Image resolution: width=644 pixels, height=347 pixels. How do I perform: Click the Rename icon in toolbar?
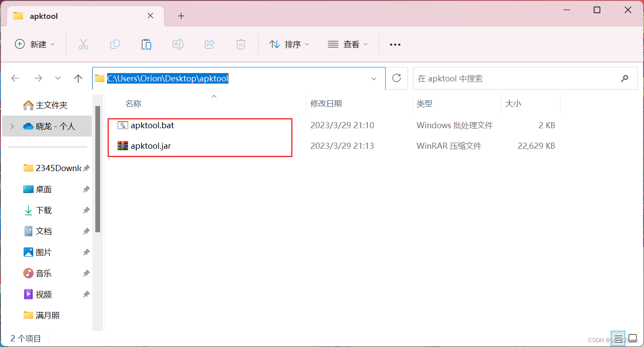[x=178, y=44]
